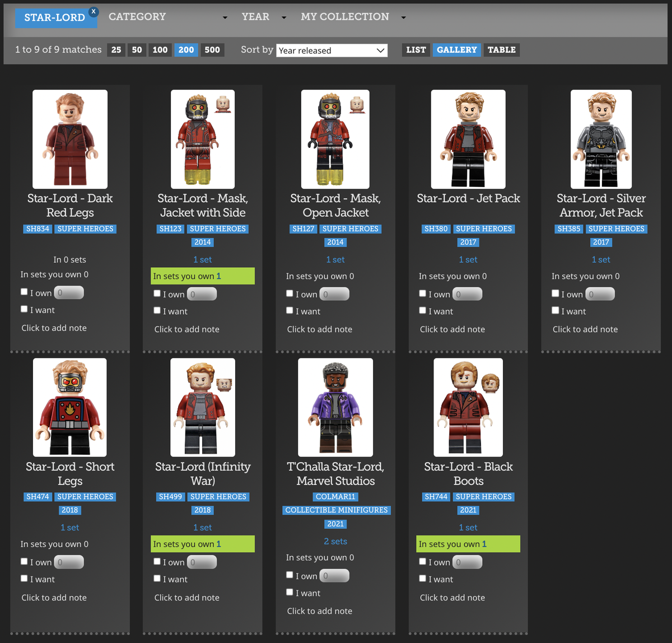Show 25 results per page

[116, 50]
